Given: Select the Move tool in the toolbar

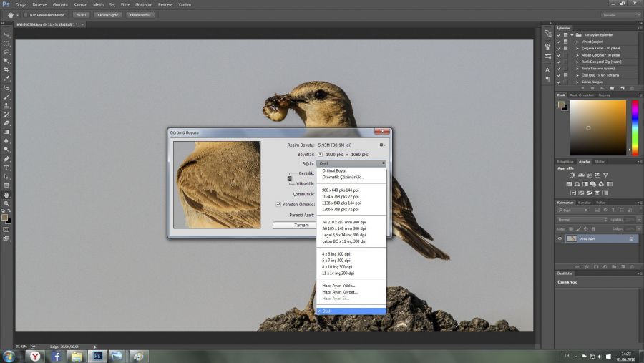Looking at the screenshot, I should [6, 34].
